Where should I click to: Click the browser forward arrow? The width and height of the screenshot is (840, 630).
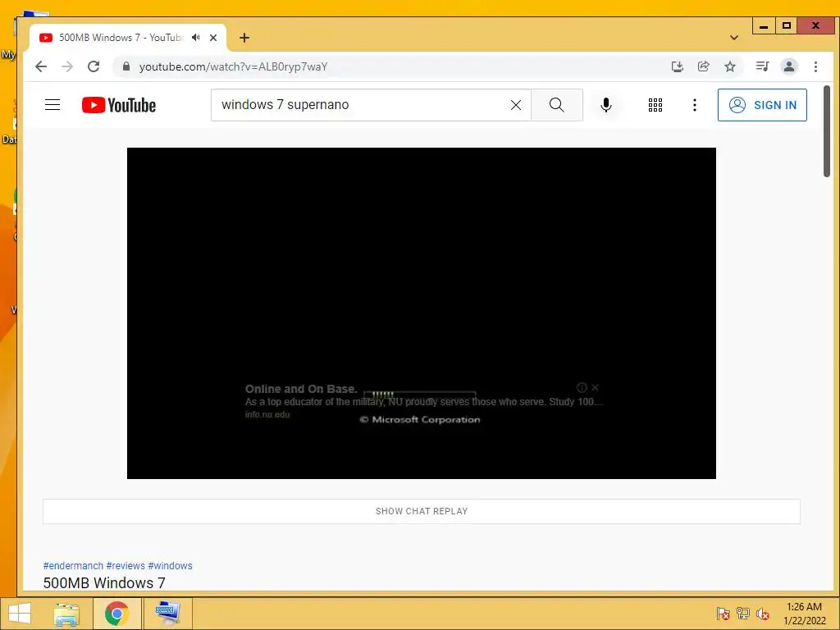pyautogui.click(x=67, y=66)
